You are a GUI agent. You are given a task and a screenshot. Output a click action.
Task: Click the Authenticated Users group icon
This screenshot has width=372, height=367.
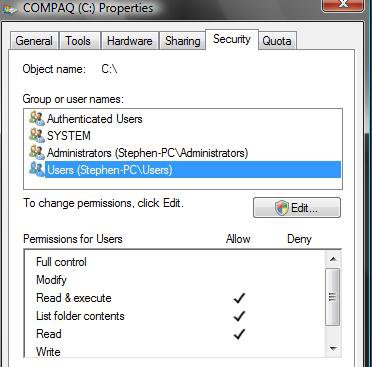(37, 118)
